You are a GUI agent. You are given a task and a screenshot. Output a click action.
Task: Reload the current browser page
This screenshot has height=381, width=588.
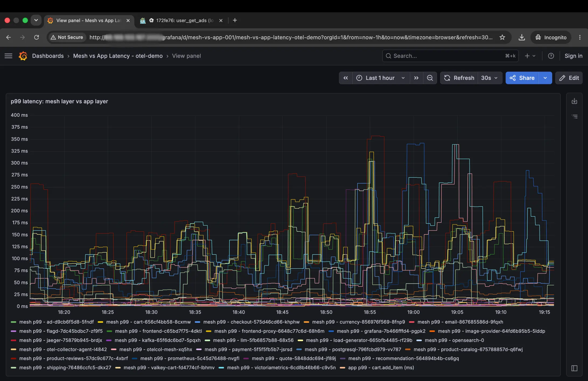[36, 37]
